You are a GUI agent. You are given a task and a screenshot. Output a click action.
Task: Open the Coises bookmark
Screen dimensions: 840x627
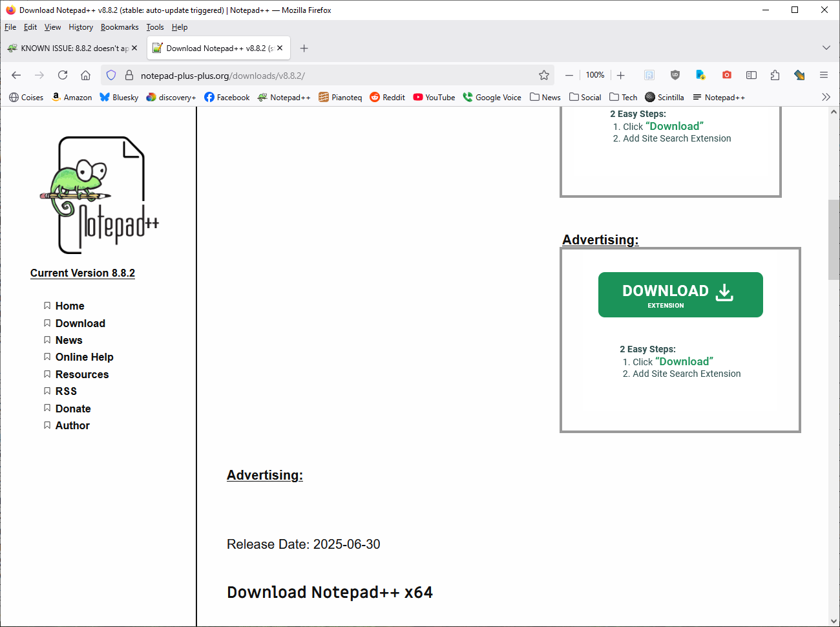coord(26,97)
